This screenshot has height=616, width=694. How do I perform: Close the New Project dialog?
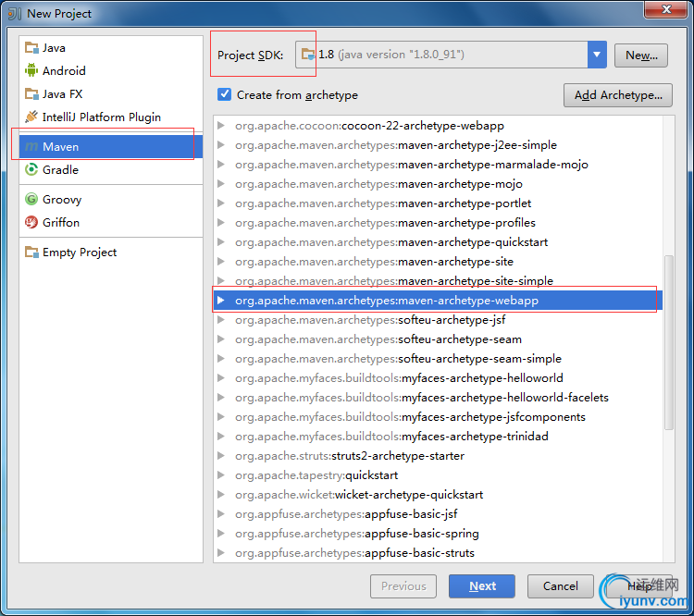(x=666, y=9)
